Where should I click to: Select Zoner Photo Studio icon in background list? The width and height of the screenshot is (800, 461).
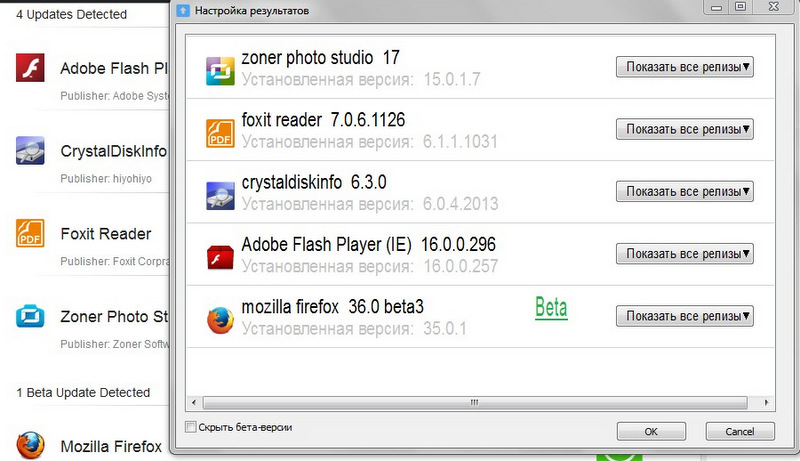(30, 316)
